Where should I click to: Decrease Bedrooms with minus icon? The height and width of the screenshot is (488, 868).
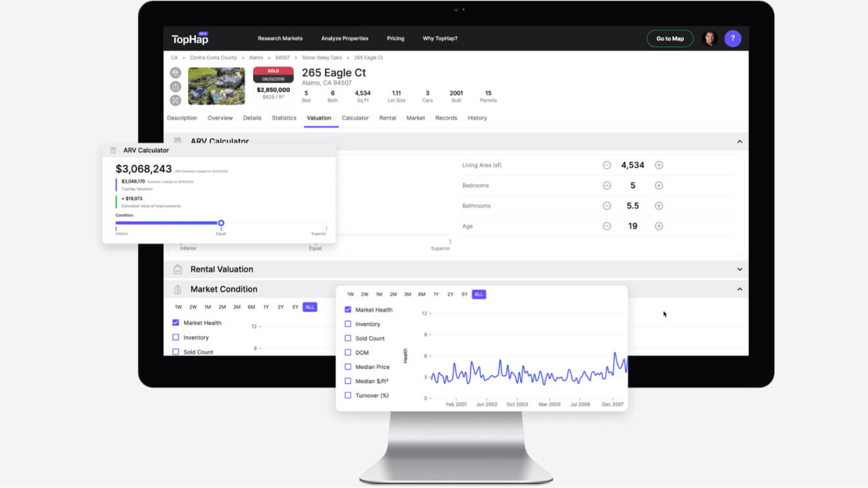pyautogui.click(x=607, y=185)
